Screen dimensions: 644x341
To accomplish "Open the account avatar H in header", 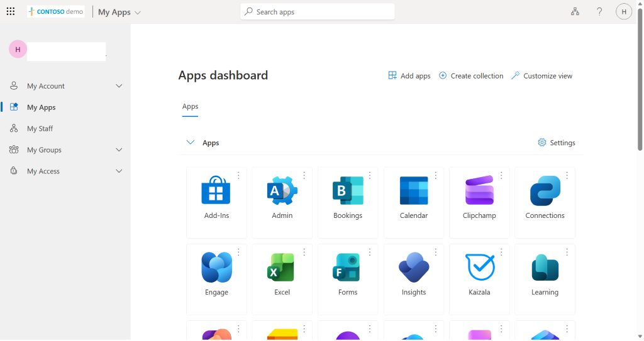I will 623,11.
